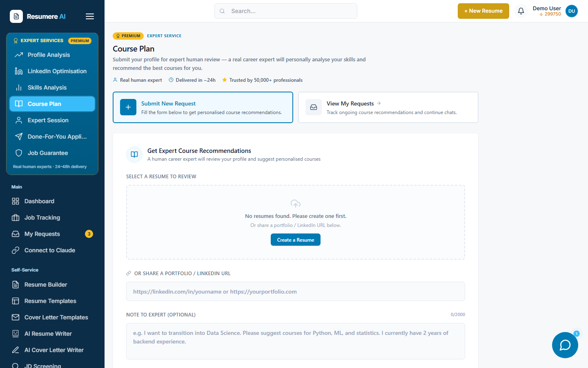The width and height of the screenshot is (588, 368).
Task: Click the inbox icon in View My Requests
Action: 314,107
